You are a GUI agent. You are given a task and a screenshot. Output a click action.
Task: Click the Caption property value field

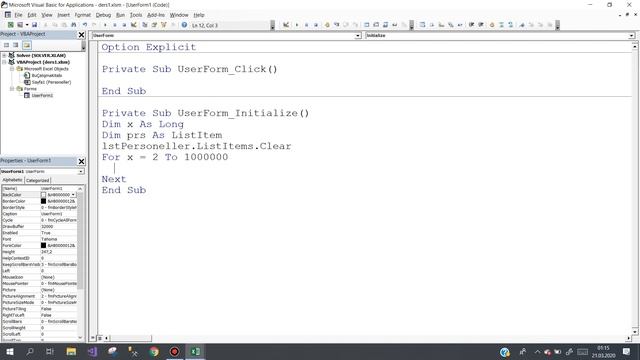[58, 214]
